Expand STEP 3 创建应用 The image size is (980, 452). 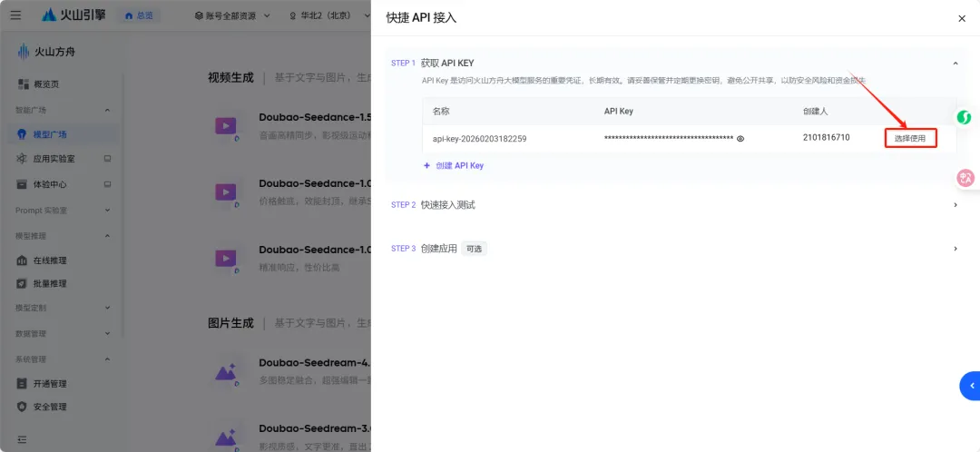click(x=955, y=249)
